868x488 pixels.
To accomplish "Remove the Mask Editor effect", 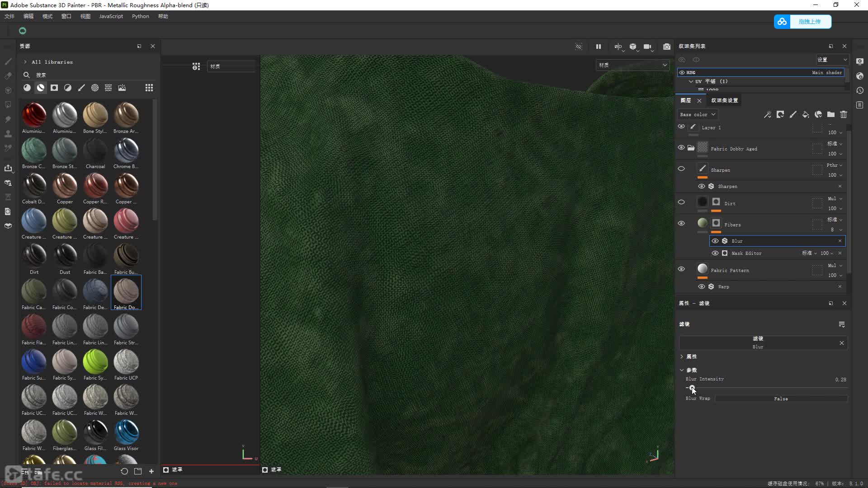I will click(840, 253).
